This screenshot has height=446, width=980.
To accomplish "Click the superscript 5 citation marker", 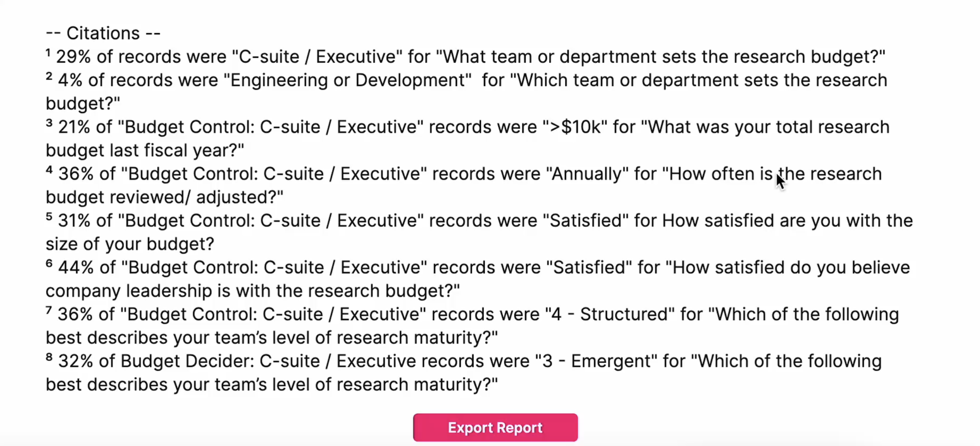I will 49,217.
